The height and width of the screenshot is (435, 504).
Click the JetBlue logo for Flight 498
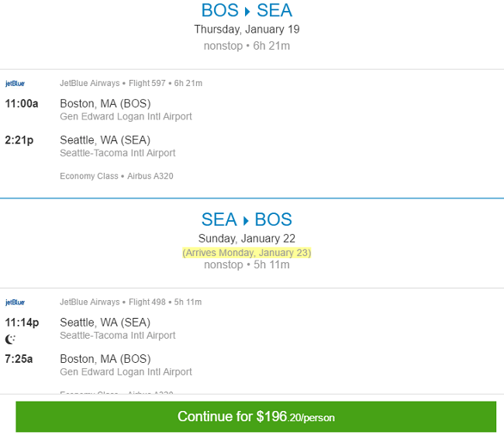pos(15,302)
